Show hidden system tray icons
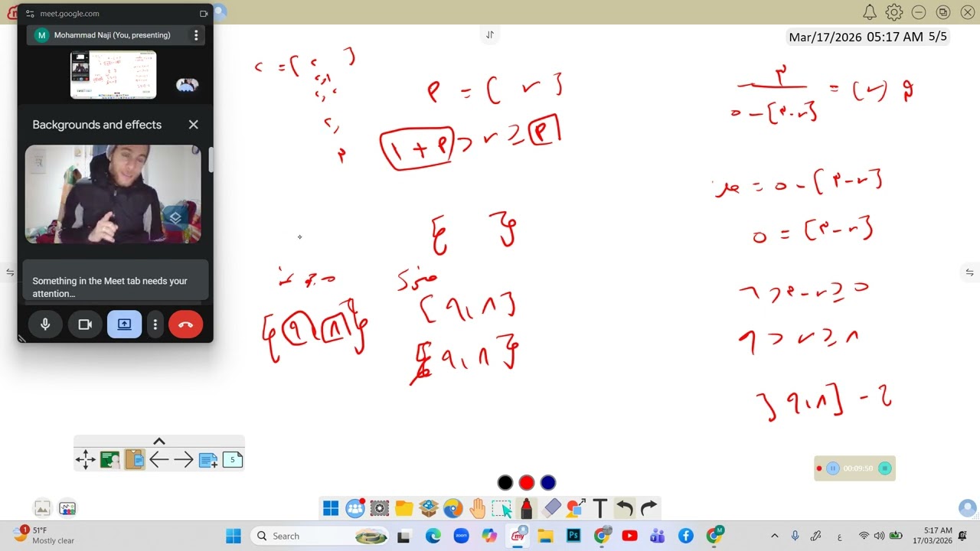This screenshot has width=980, height=551. [x=774, y=536]
